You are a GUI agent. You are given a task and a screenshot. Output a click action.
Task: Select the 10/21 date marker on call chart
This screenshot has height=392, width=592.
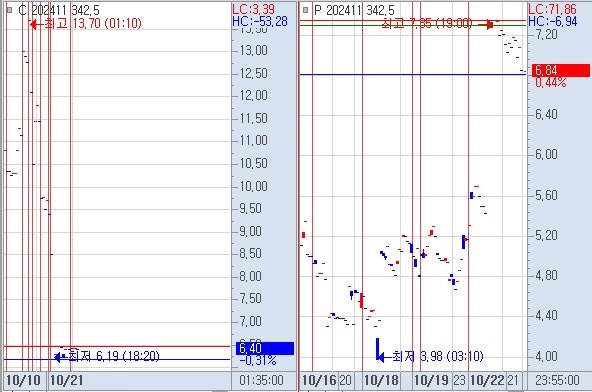(66, 380)
